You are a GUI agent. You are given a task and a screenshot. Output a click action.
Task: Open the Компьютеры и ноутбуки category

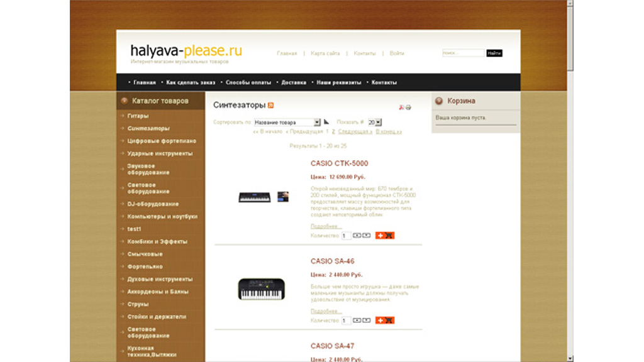162,216
